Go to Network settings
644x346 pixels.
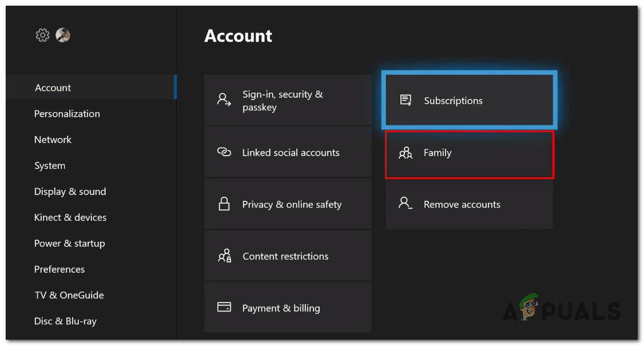tap(53, 140)
